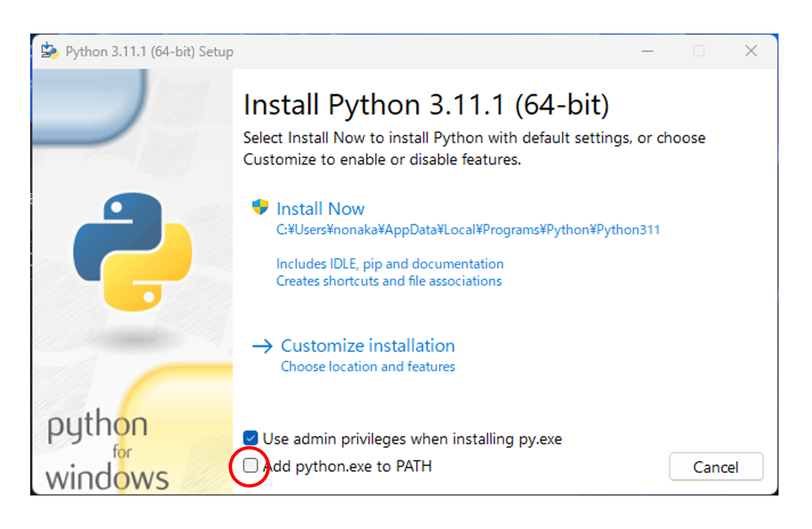Click the arrow icon beside Customize installation
This screenshot has height=529, width=812.
[x=262, y=346]
